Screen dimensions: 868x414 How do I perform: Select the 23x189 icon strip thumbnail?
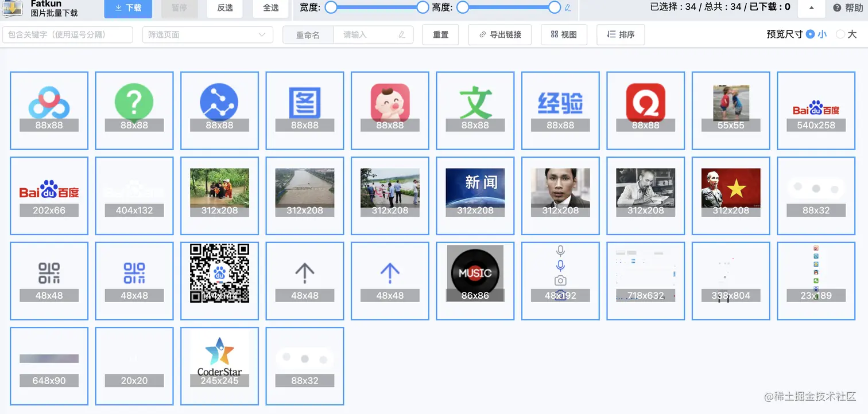click(x=816, y=281)
